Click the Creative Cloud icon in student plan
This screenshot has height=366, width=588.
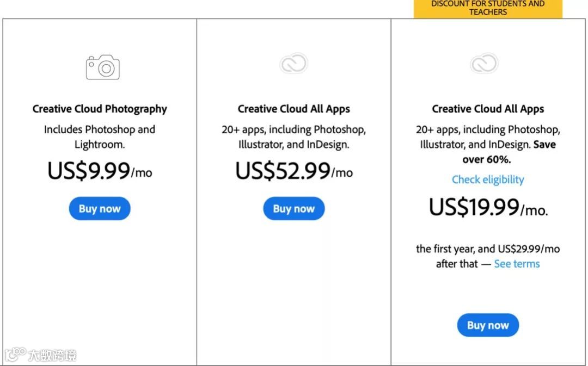(x=484, y=64)
